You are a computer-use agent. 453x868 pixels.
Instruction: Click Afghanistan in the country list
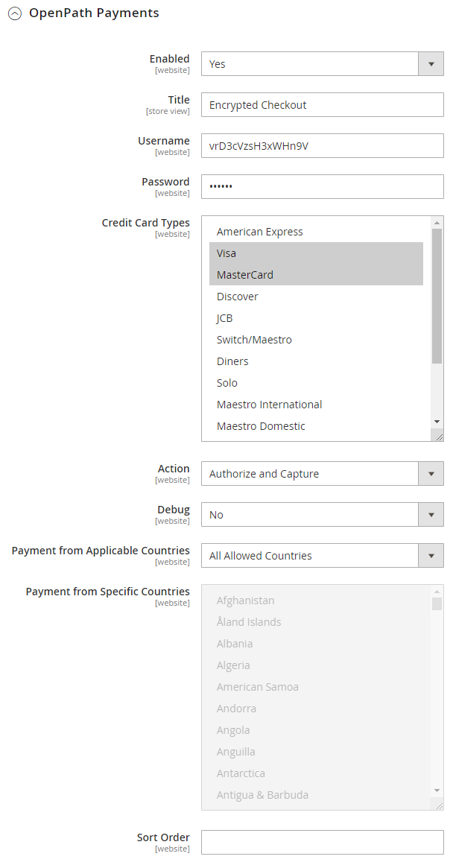[x=316, y=600]
